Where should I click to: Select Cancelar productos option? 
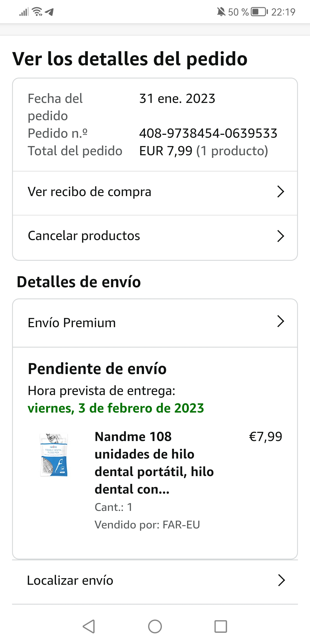click(x=84, y=236)
